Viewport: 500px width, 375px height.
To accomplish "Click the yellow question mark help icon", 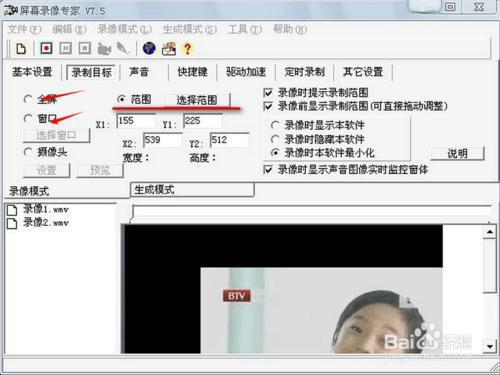I will pos(188,49).
